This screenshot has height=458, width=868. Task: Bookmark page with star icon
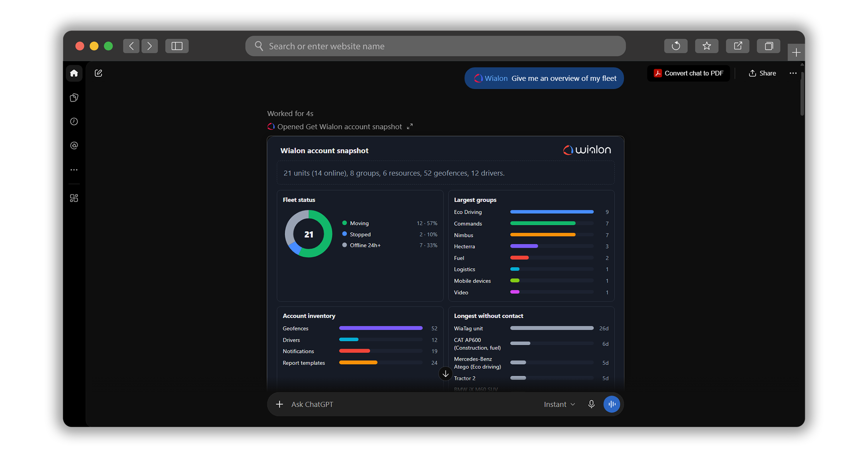click(707, 46)
